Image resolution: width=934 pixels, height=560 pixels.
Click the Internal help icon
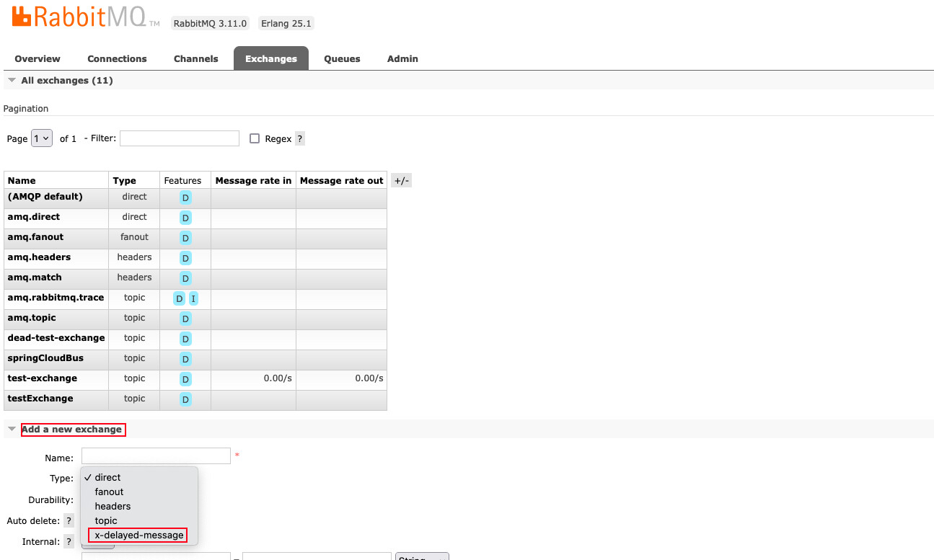[69, 541]
